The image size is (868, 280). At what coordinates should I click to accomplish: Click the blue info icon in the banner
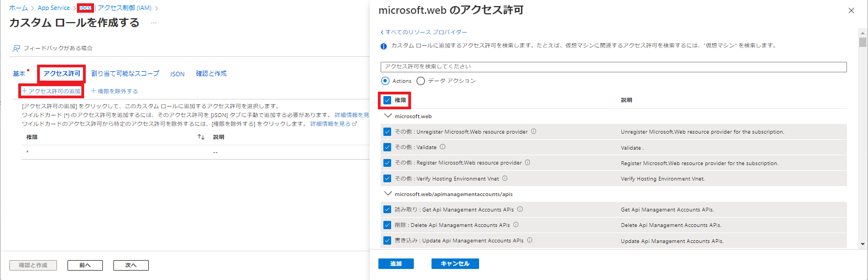click(384, 46)
